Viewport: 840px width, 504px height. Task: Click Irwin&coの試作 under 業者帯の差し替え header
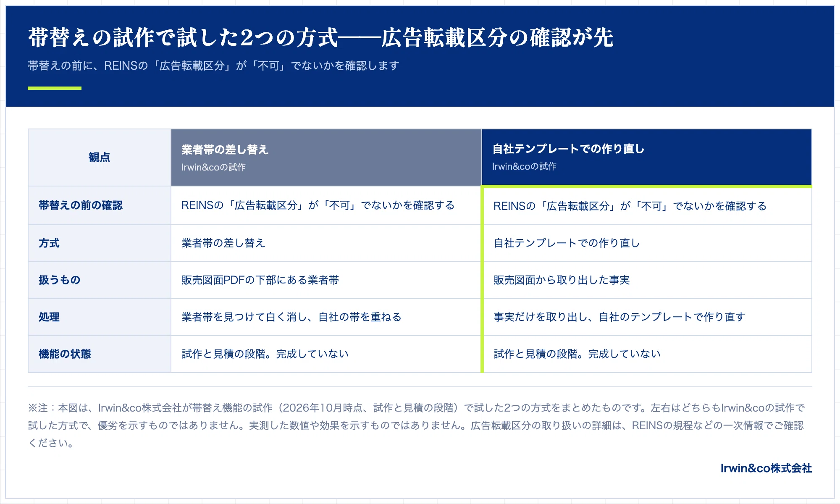pos(213,167)
